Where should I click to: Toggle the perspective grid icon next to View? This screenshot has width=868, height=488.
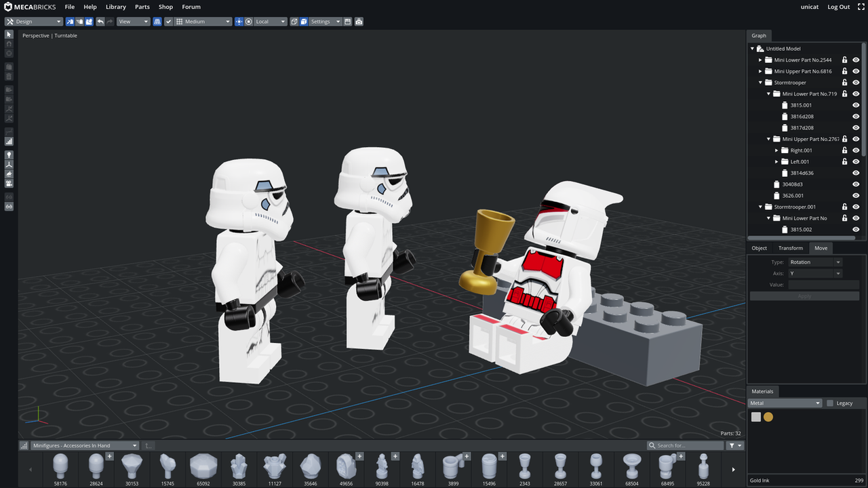tap(157, 22)
